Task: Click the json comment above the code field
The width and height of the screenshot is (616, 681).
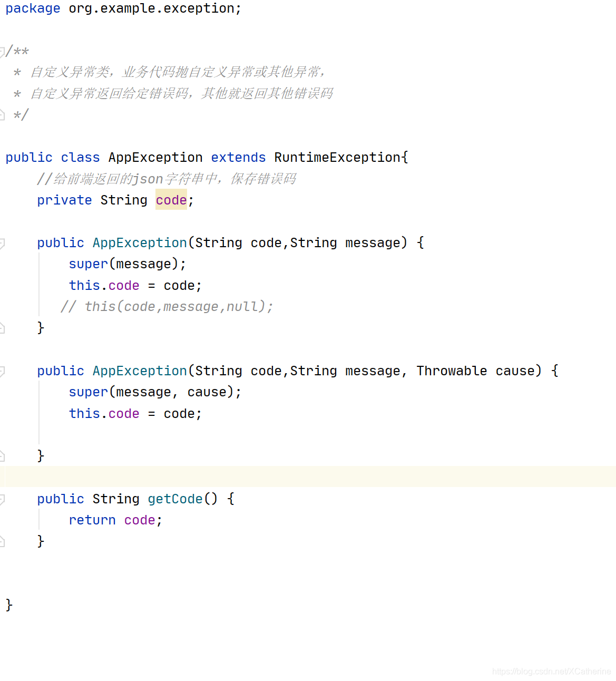Action: [x=167, y=179]
